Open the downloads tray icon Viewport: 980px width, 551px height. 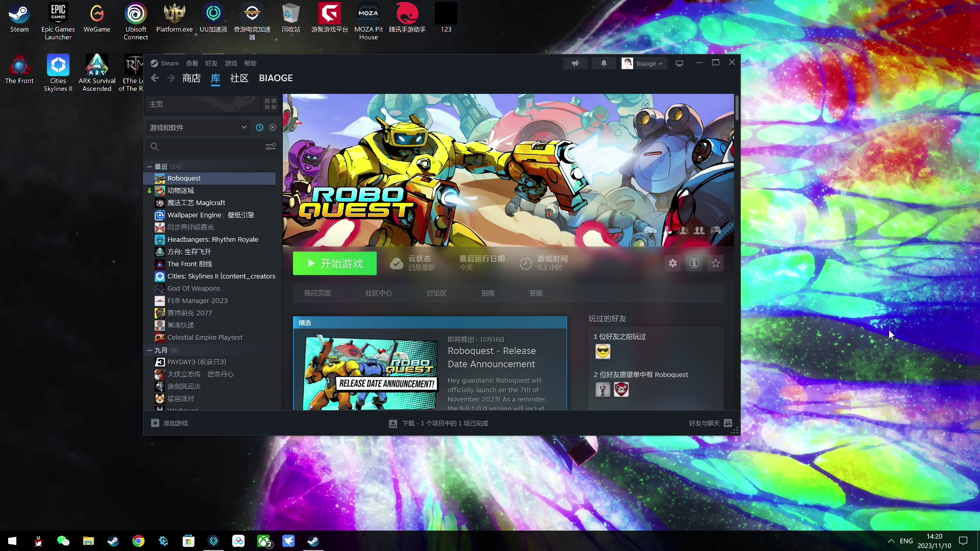[393, 423]
